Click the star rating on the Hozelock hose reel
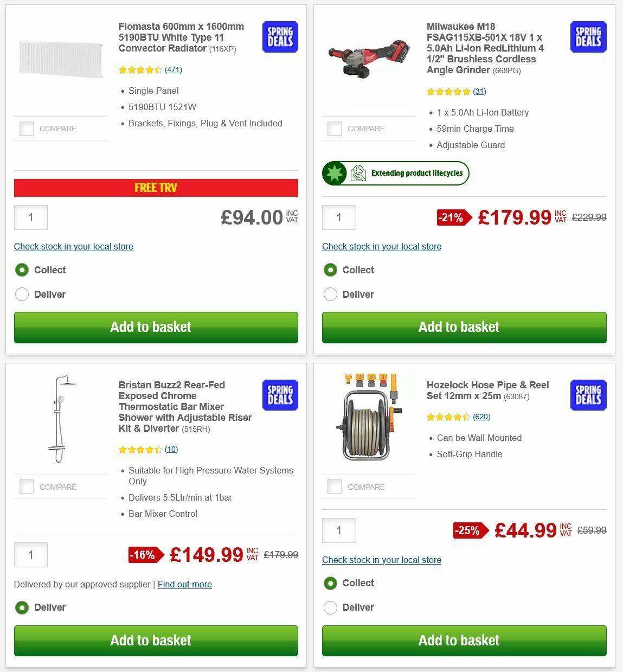 [449, 417]
